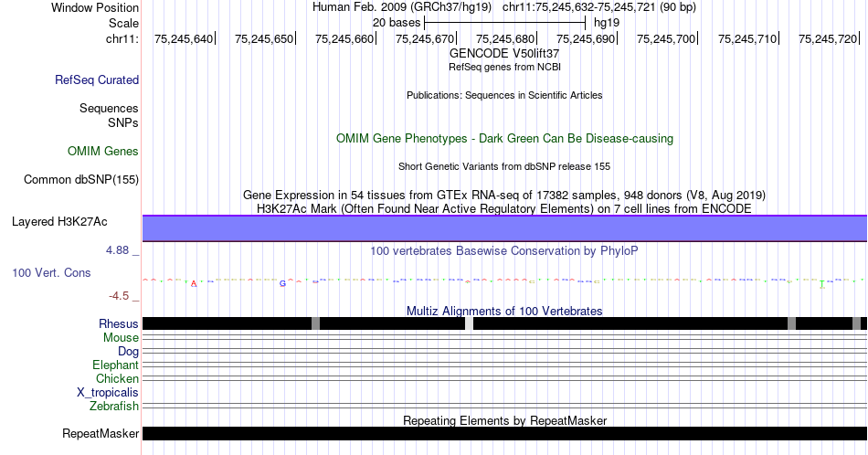Click 100 vertebrates Basewise Conservation by PhyloP title

coord(504,250)
